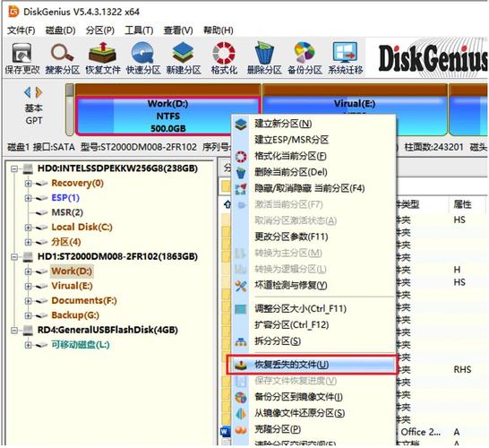Screen dimensions: 489x448
Task: Click RD4 USB flash disk icon in tree
Action: 28,330
